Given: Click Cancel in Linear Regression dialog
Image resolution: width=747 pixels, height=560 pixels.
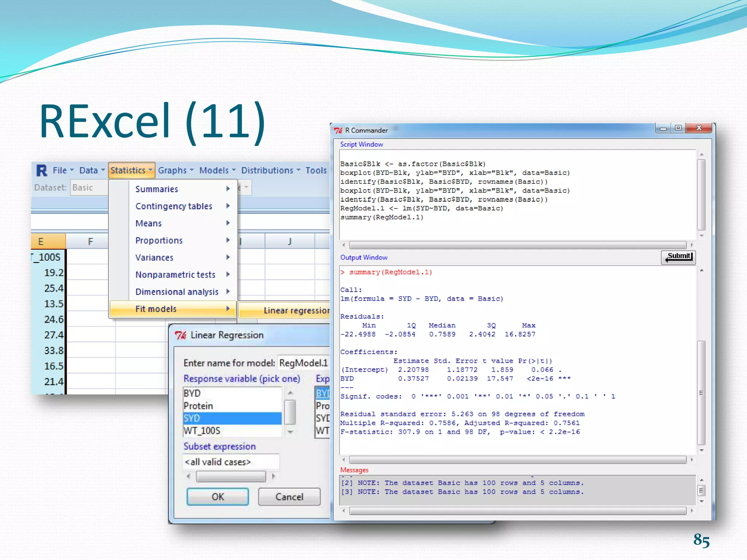Looking at the screenshot, I should point(289,497).
